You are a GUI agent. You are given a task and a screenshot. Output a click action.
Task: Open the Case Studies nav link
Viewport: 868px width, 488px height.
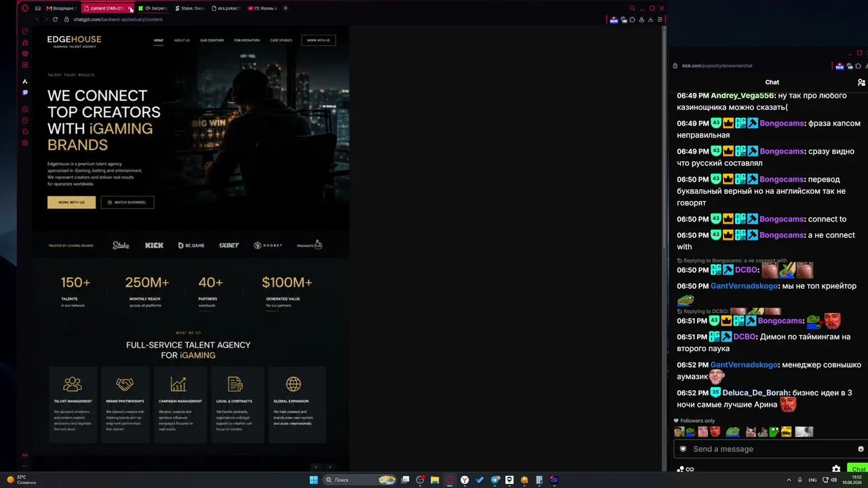[x=281, y=41]
